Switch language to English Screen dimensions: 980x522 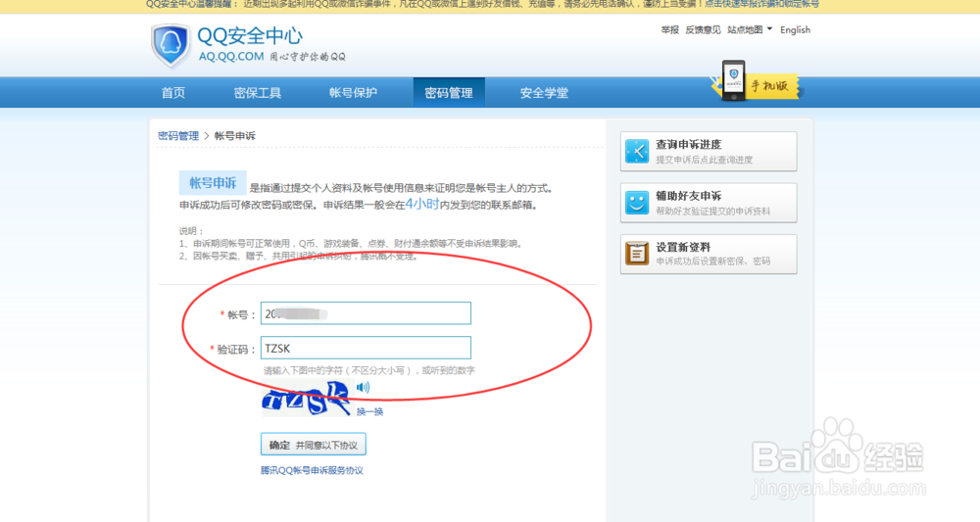tap(795, 30)
